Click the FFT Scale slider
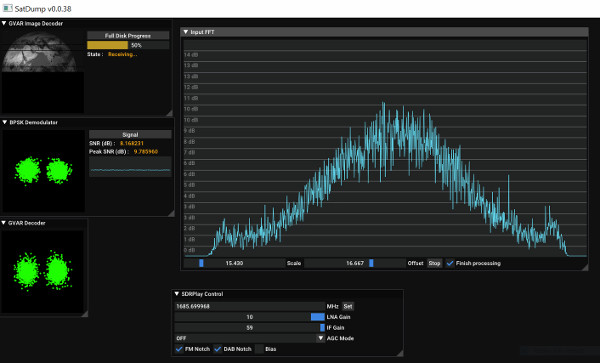This screenshot has height=363, width=600. (234, 263)
